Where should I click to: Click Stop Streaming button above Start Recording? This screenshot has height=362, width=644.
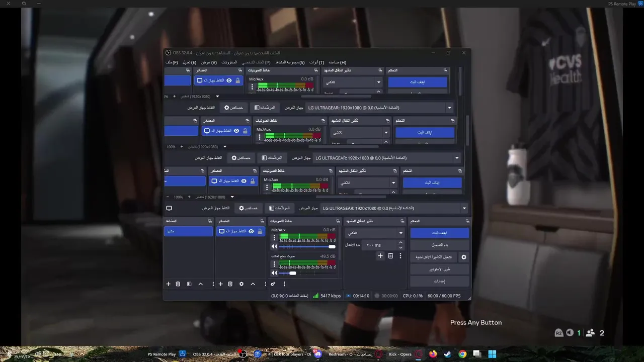click(x=440, y=233)
